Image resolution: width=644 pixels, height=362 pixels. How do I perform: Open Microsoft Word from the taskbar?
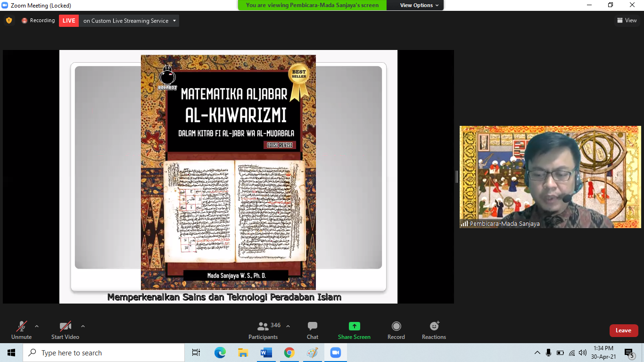(266, 353)
